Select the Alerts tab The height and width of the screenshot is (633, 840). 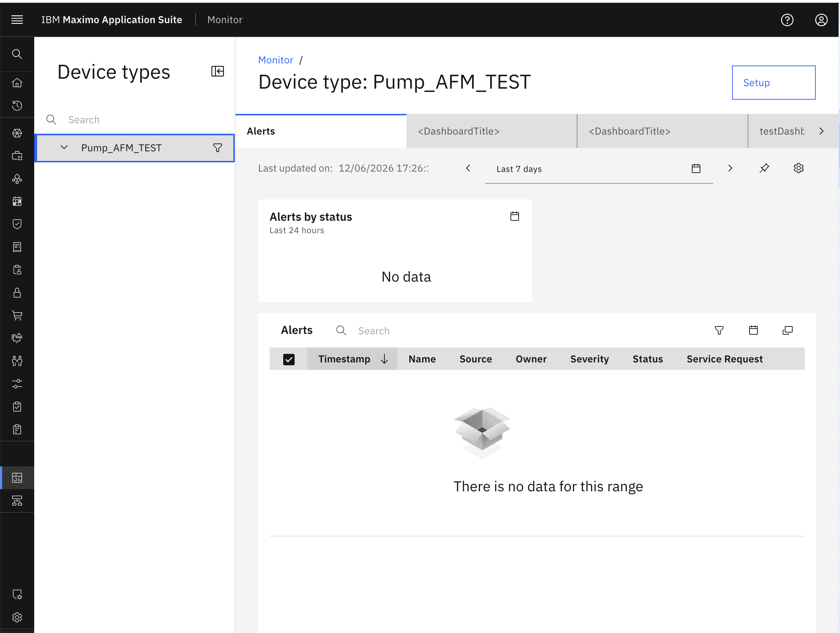321,131
